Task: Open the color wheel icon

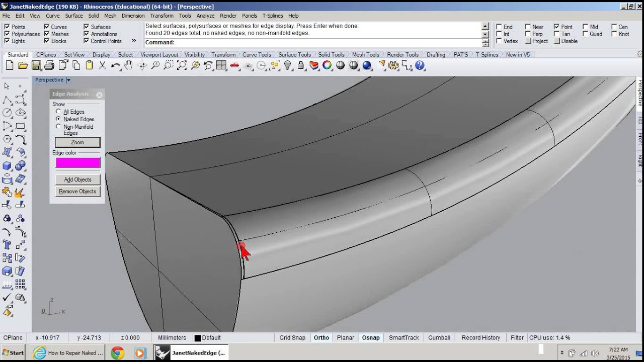Action: point(327,65)
